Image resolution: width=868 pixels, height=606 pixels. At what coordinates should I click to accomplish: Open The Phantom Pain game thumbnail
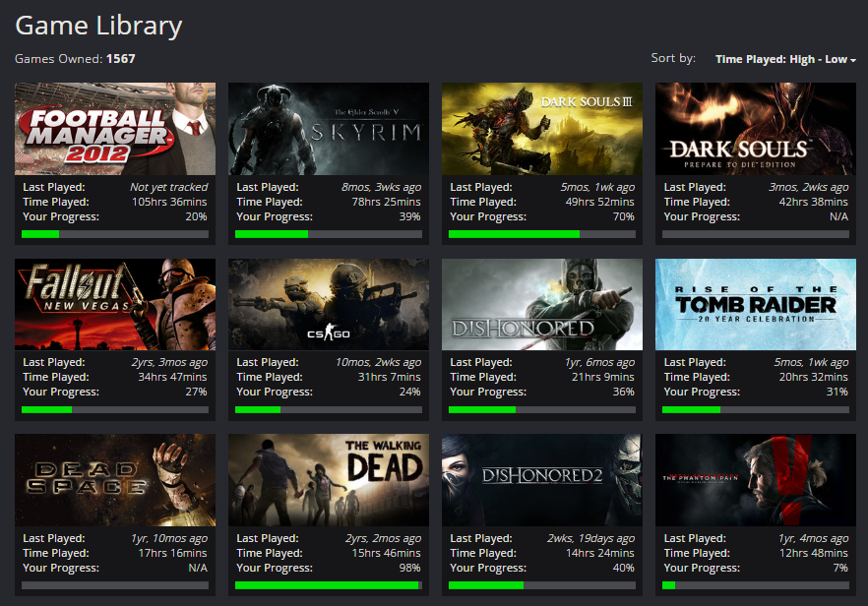pyautogui.click(x=756, y=480)
